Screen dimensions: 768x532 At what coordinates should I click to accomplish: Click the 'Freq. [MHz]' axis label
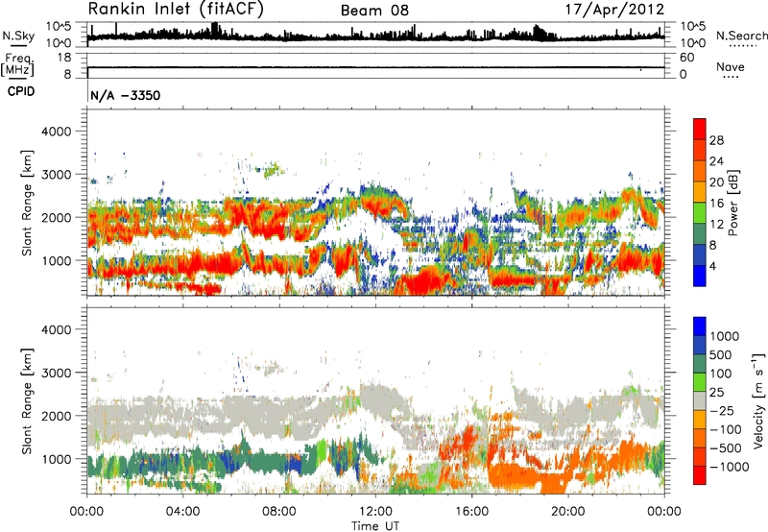tap(18, 65)
